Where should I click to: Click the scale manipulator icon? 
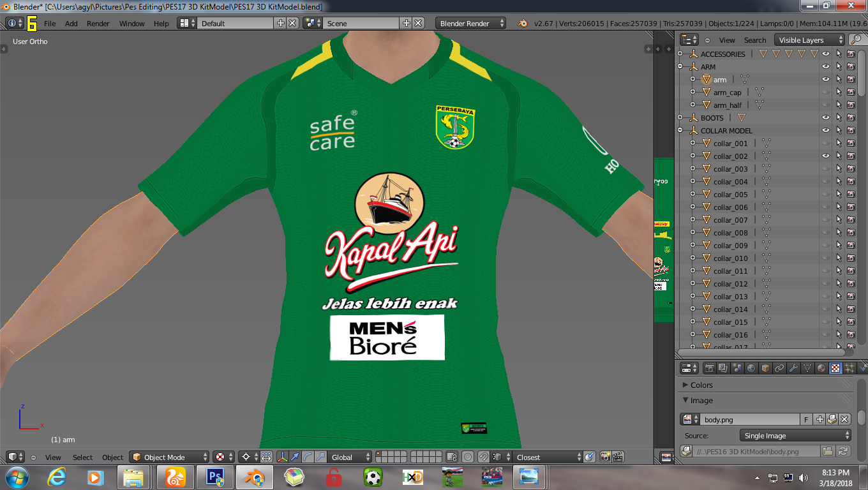(319, 457)
